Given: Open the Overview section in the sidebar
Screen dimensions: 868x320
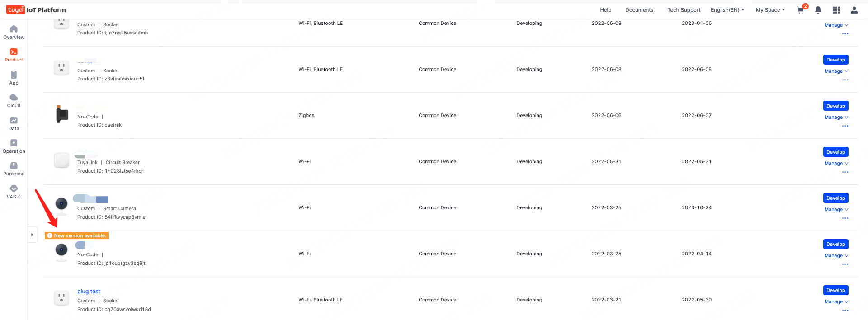Looking at the screenshot, I should (x=14, y=32).
